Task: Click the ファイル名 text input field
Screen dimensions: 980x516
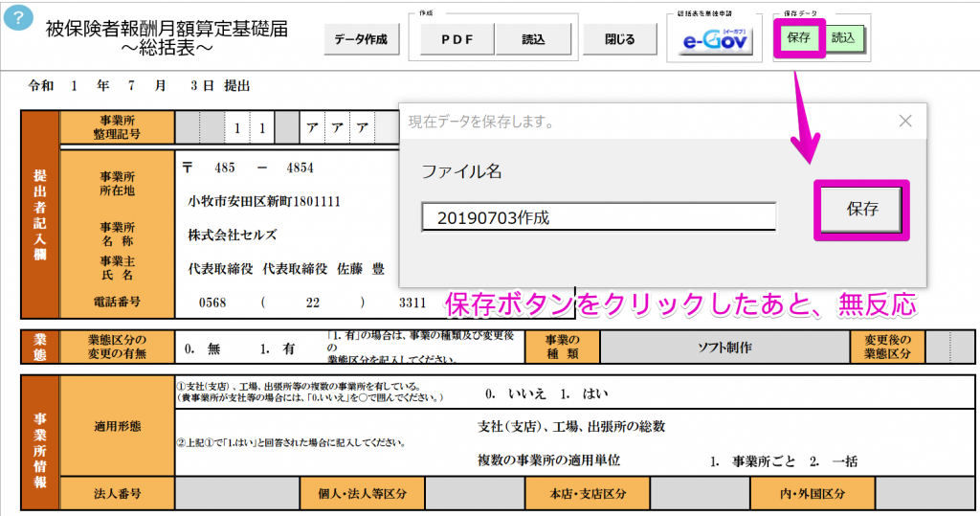Action: tap(598, 217)
